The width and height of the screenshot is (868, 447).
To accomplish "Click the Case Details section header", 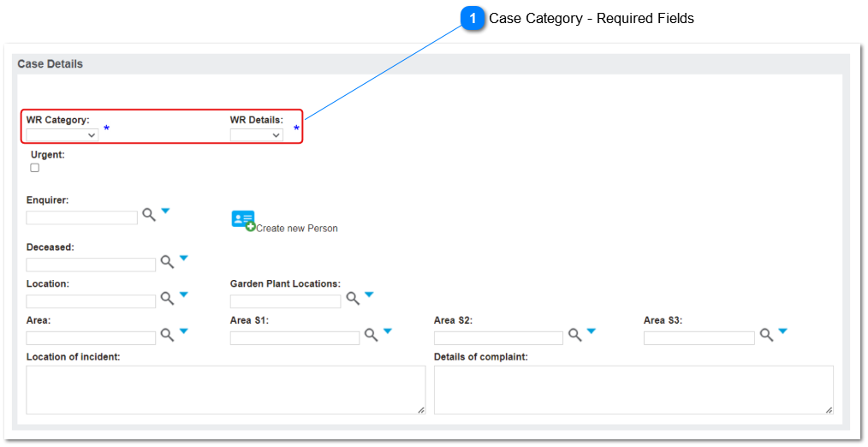I will click(51, 63).
